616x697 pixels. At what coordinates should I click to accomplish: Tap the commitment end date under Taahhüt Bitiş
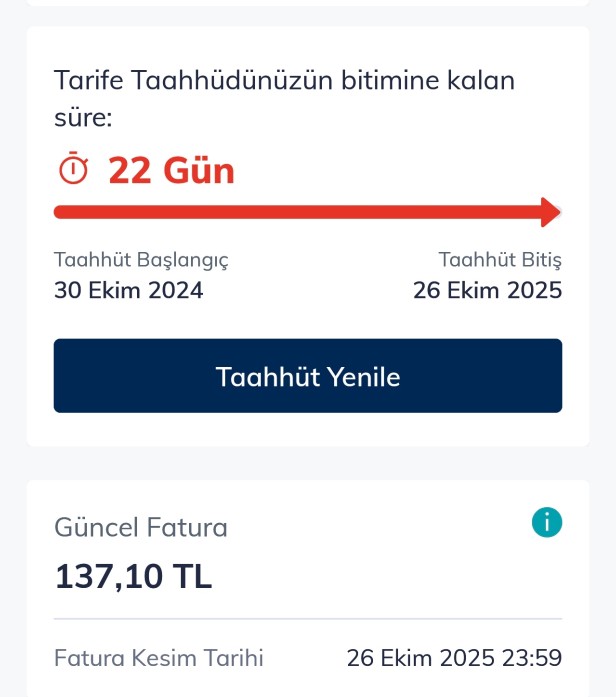pos(487,290)
